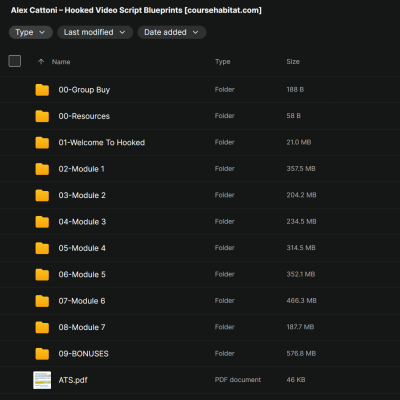Viewport: 400px width, 400px height.
Task: Open the ATS.pdf file name
Action: click(73, 380)
